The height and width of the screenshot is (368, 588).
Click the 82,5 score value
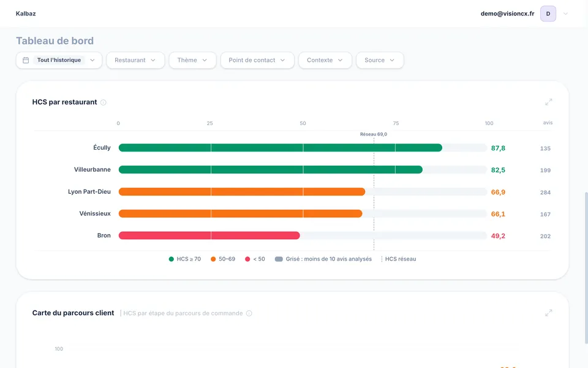tap(498, 170)
